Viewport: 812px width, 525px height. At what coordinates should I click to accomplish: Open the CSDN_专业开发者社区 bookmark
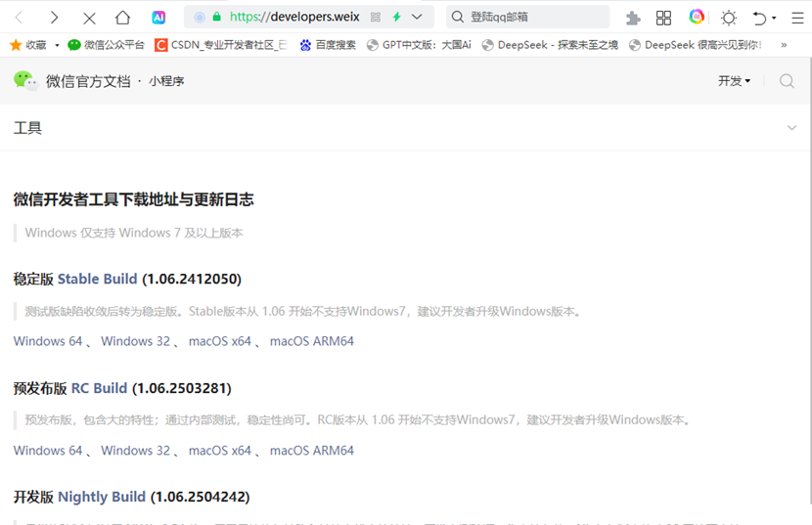click(x=220, y=45)
